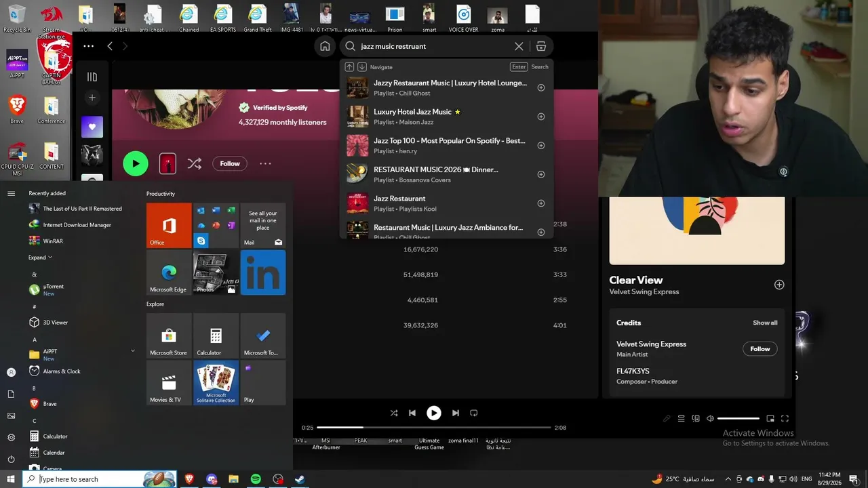Seek within the song progress bar
The width and height of the screenshot is (868, 488).
[434, 428]
